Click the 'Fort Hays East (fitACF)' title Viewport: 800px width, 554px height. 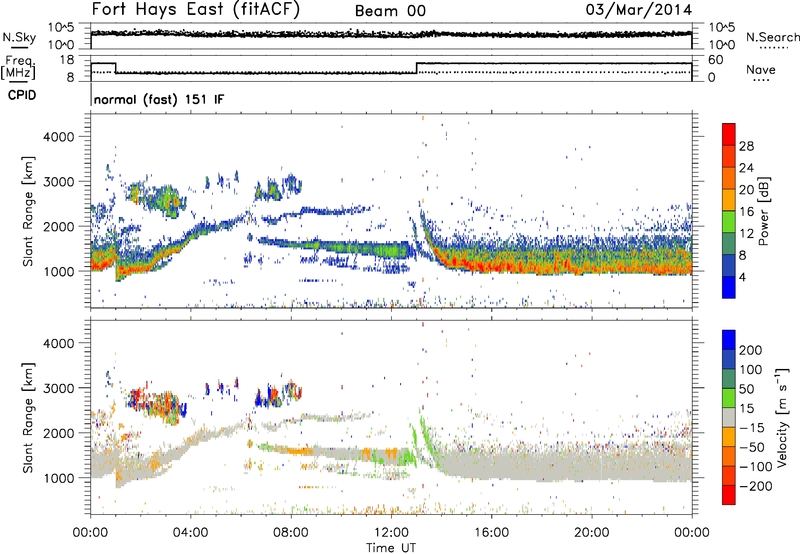click(195, 9)
